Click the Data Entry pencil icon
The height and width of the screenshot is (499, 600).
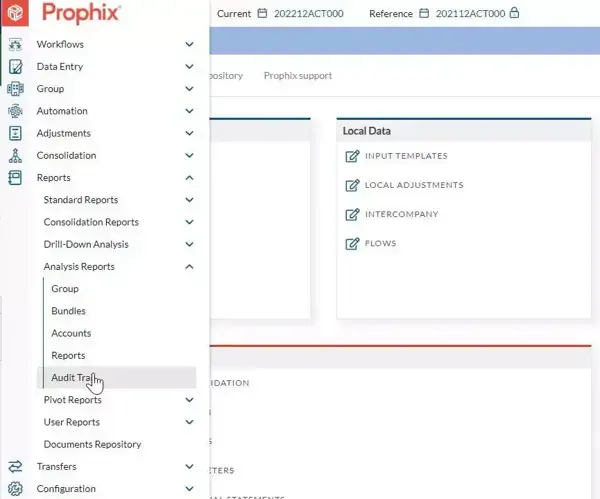point(15,67)
